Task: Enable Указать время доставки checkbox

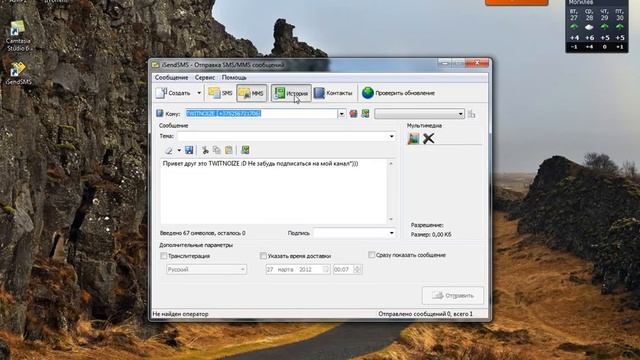Action: pos(263,256)
